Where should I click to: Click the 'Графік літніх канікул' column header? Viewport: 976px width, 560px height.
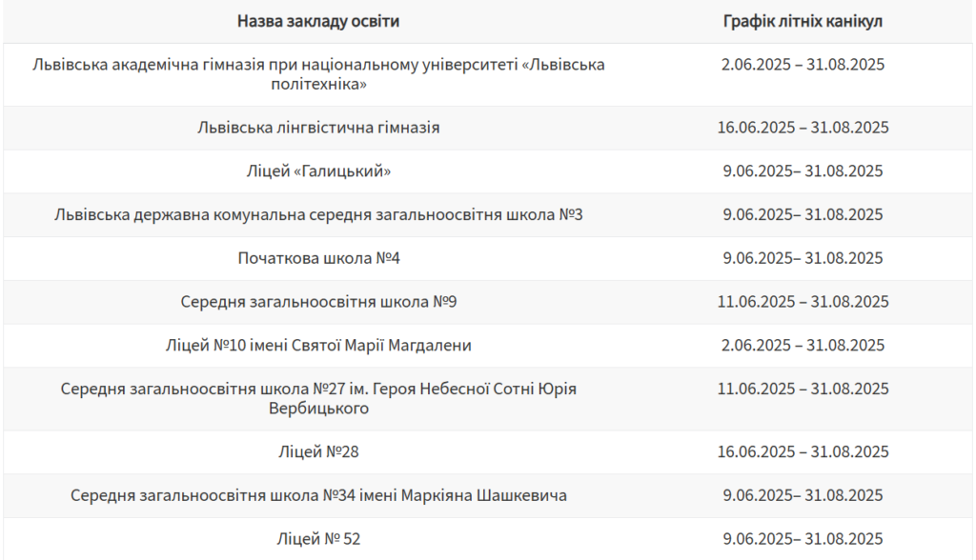coord(803,21)
